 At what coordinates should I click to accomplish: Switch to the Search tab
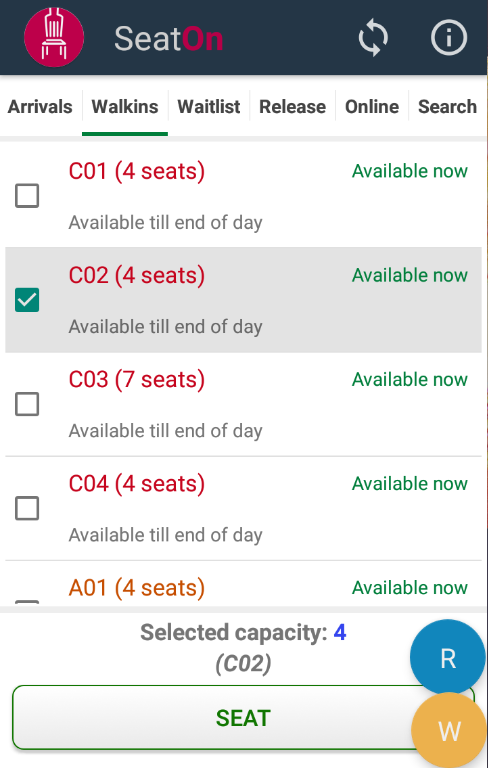(x=447, y=107)
